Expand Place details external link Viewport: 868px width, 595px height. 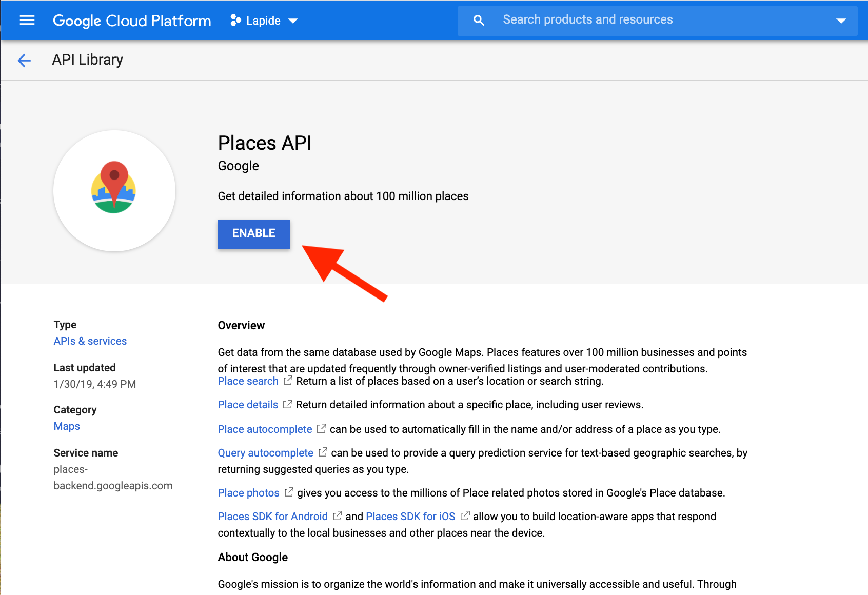288,404
